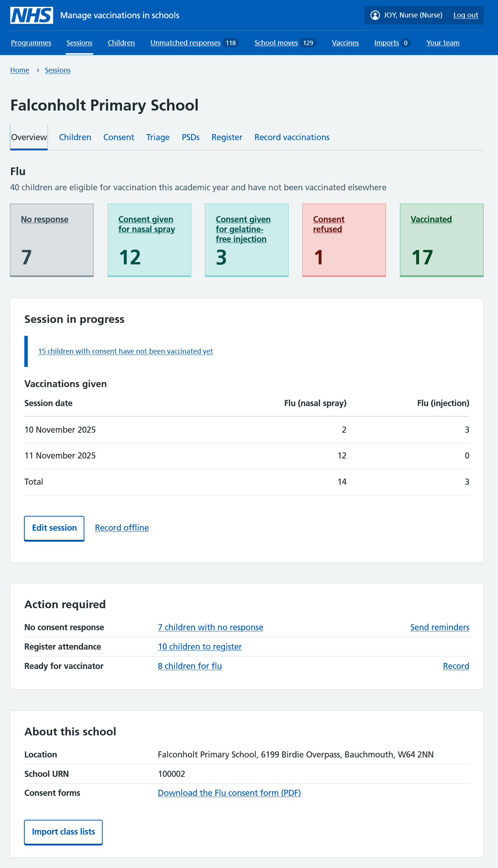The height and width of the screenshot is (868, 498).
Task: Click the Edit session button
Action: (x=54, y=528)
